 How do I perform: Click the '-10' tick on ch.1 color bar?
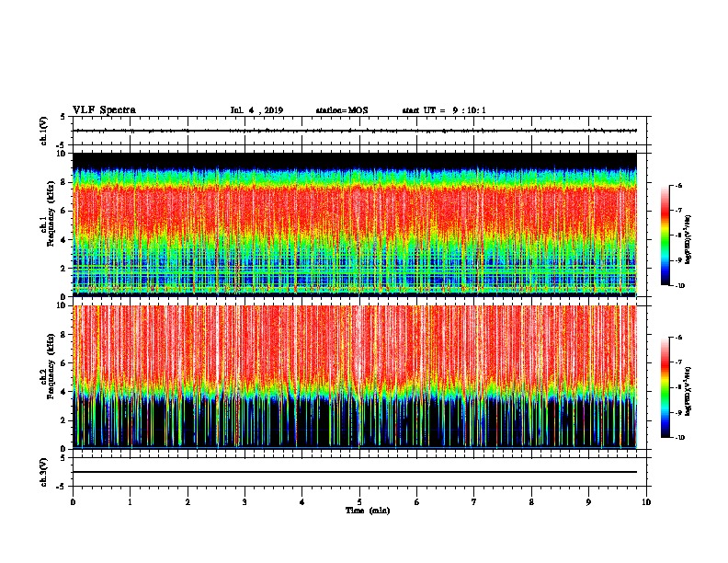pyautogui.click(x=679, y=286)
